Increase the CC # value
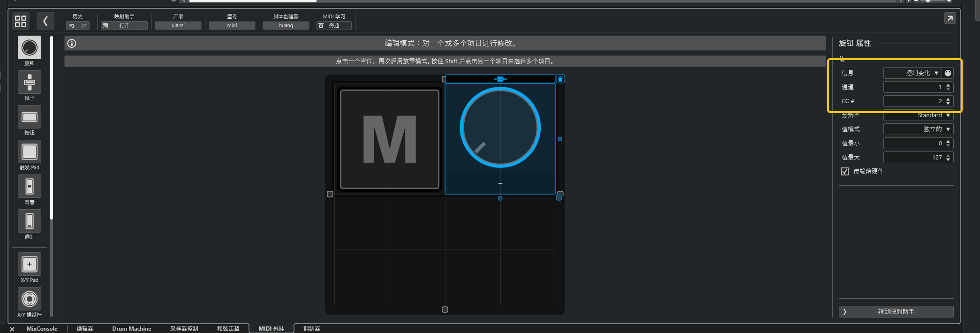Image resolution: width=980 pixels, height=333 pixels. click(948, 99)
